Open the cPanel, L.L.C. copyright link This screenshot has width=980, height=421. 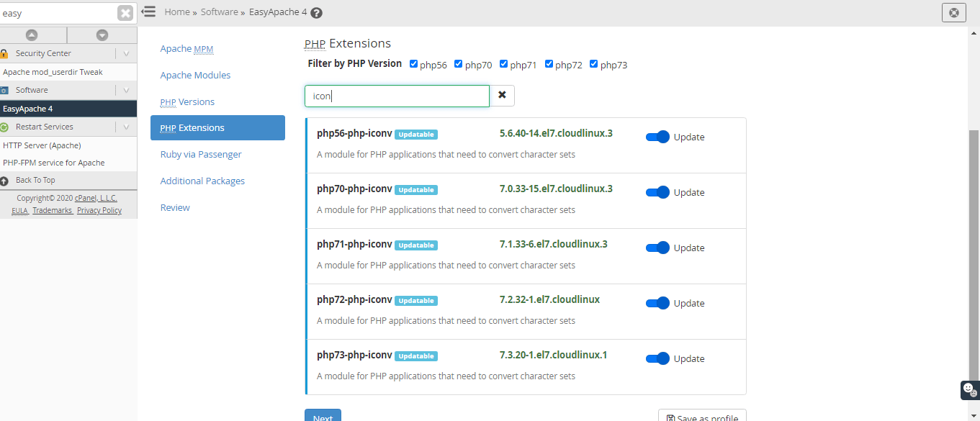[94, 198]
